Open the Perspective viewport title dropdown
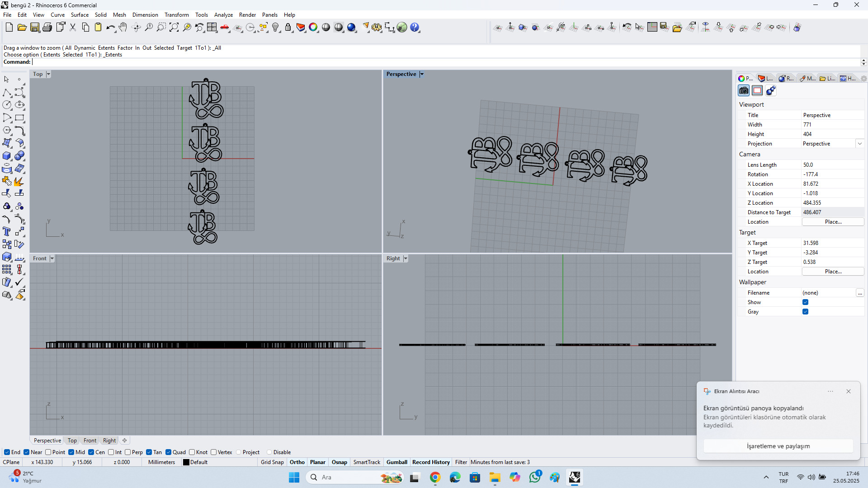 point(422,74)
